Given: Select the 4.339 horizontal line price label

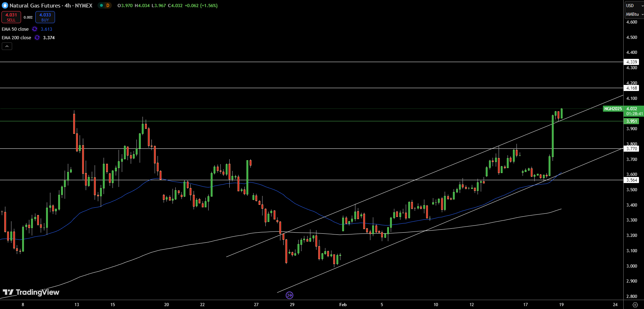Looking at the screenshot, I should pyautogui.click(x=631, y=62).
